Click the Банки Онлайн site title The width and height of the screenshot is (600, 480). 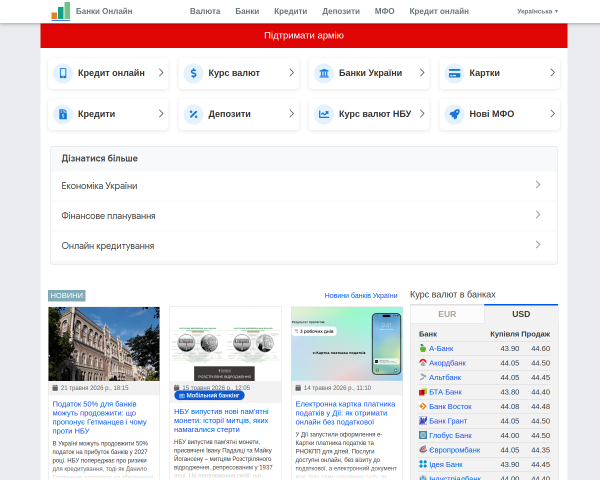pyautogui.click(x=104, y=11)
